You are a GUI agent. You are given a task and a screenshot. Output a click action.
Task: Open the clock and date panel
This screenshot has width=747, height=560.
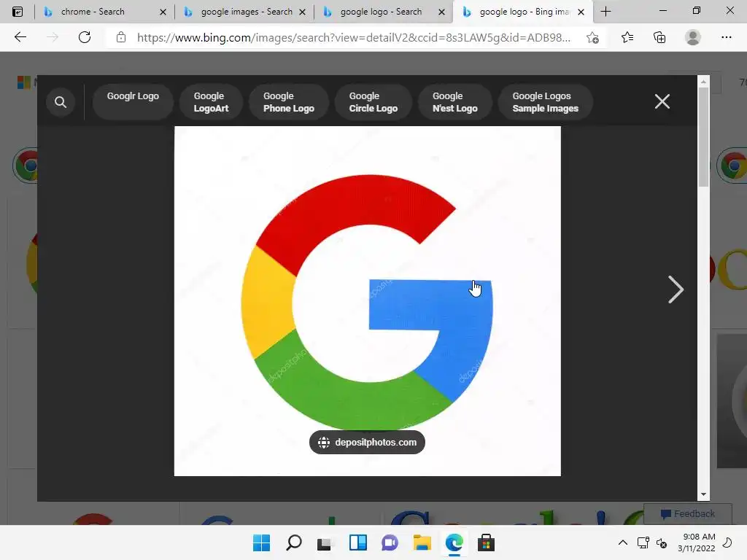click(x=697, y=542)
